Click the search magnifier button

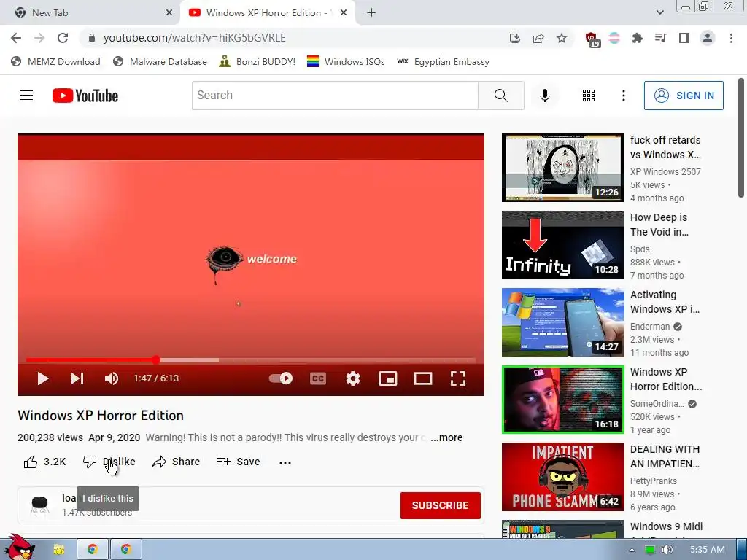[x=500, y=96]
